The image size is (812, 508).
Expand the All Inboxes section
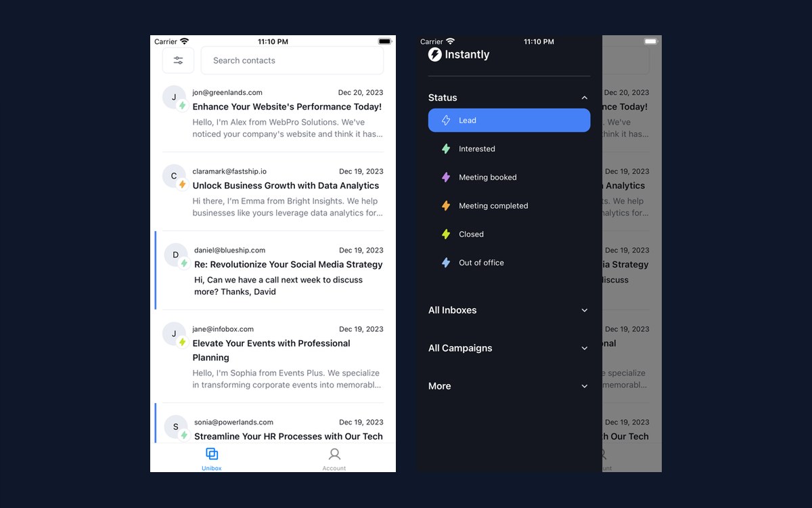pos(585,310)
